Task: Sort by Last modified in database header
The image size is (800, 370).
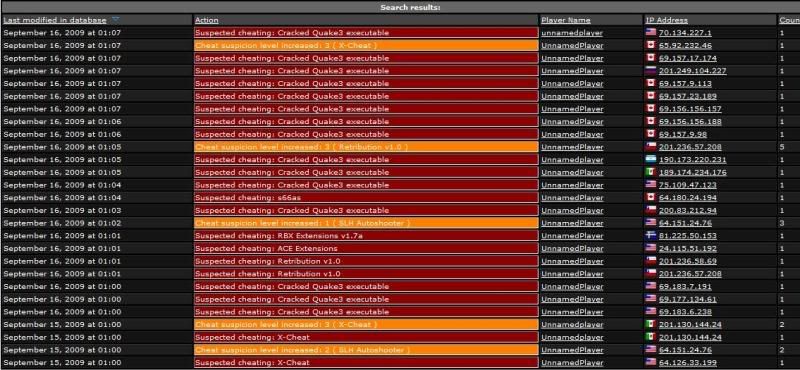Action: click(x=55, y=20)
